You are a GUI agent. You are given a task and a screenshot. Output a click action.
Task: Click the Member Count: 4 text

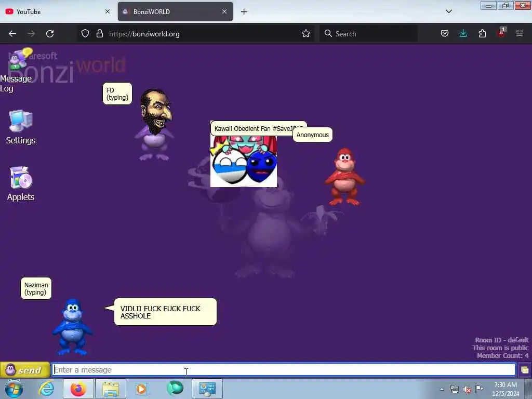[x=502, y=355]
